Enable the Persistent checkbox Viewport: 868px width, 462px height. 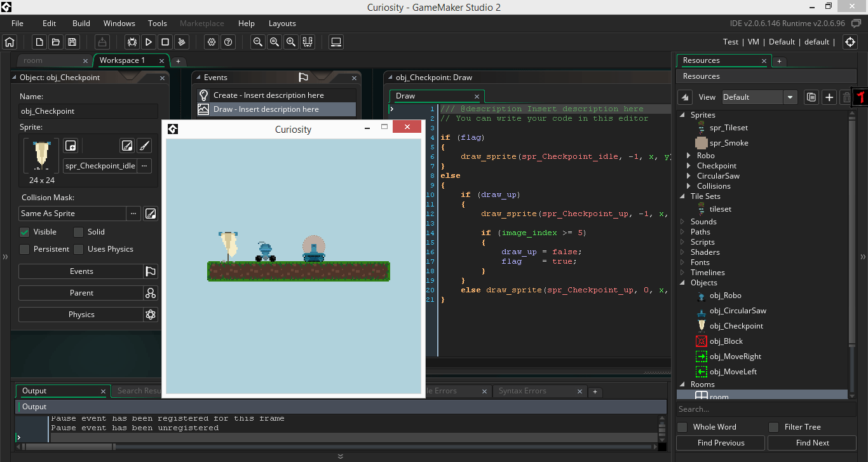click(25, 249)
